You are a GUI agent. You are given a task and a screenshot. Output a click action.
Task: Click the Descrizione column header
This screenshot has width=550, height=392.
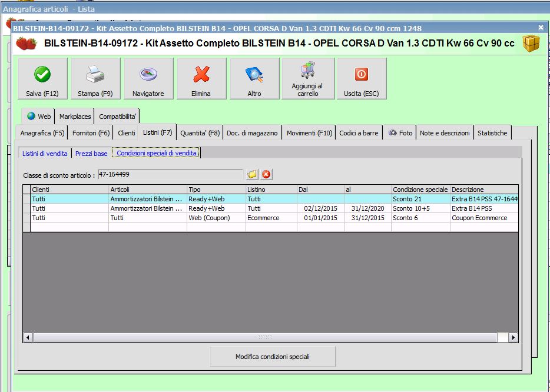(x=484, y=190)
